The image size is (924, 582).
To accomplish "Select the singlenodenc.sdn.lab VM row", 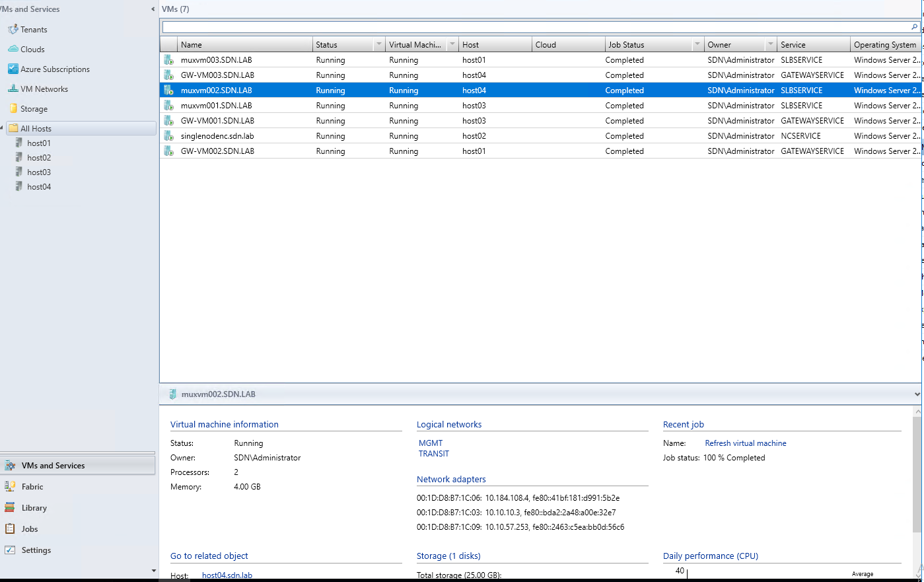I will pyautogui.click(x=540, y=135).
